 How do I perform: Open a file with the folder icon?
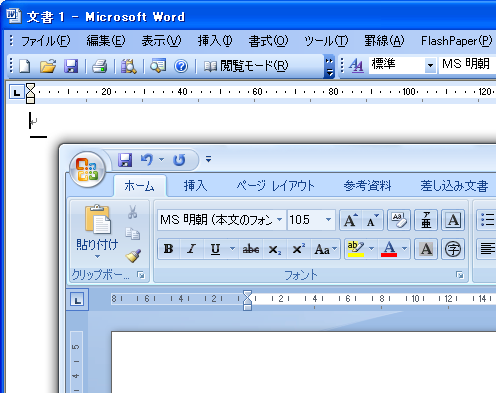coord(48,66)
